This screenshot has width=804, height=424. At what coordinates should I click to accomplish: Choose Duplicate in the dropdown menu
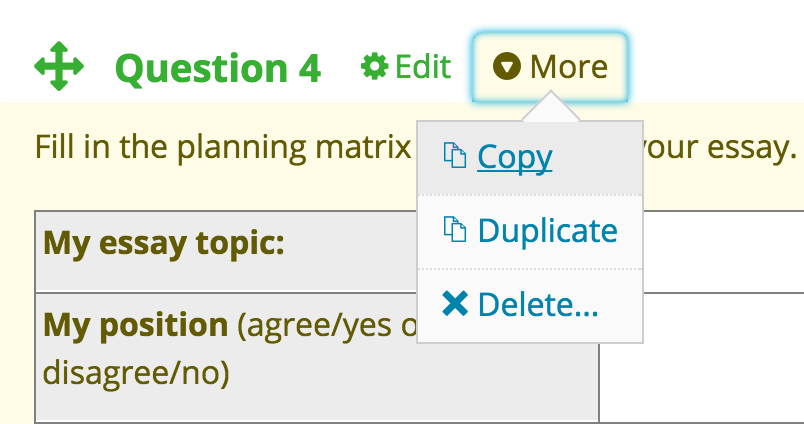pos(530,231)
